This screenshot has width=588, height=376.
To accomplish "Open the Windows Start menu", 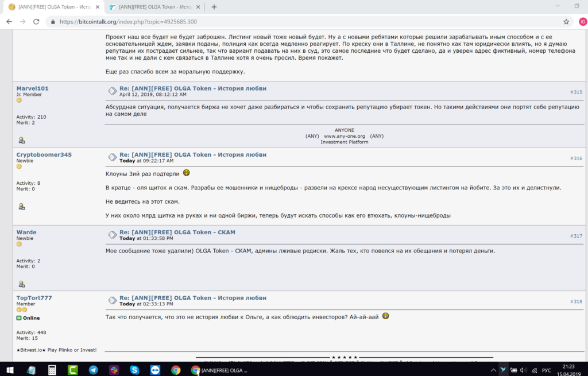I will [10, 370].
